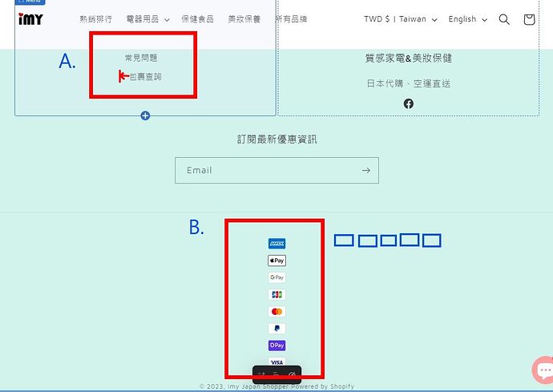
Task: Visit the Facebook page icon
Action: (x=409, y=103)
